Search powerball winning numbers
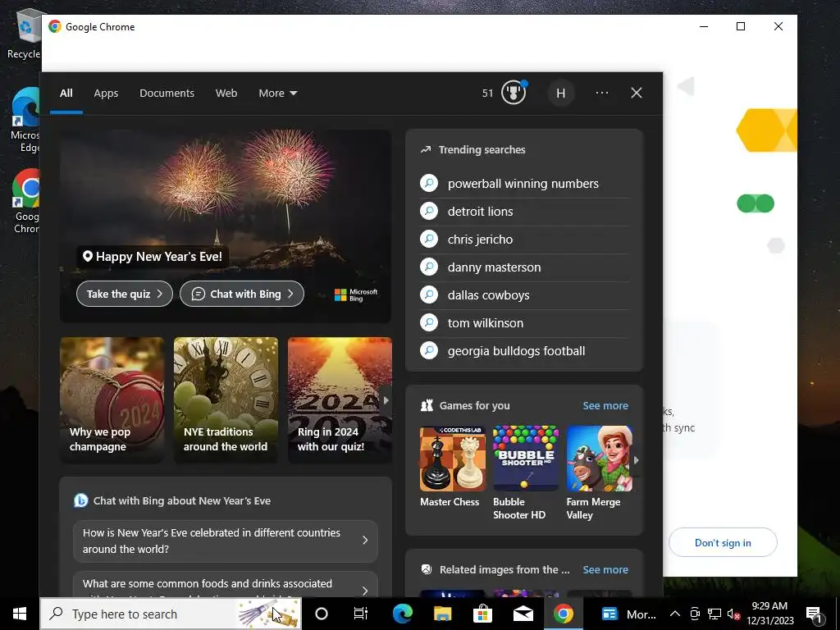The height and width of the screenshot is (630, 840). tap(523, 183)
